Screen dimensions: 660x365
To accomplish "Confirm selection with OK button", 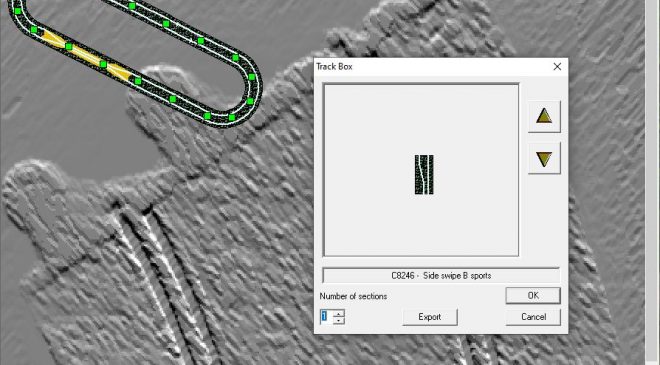I will tap(533, 296).
